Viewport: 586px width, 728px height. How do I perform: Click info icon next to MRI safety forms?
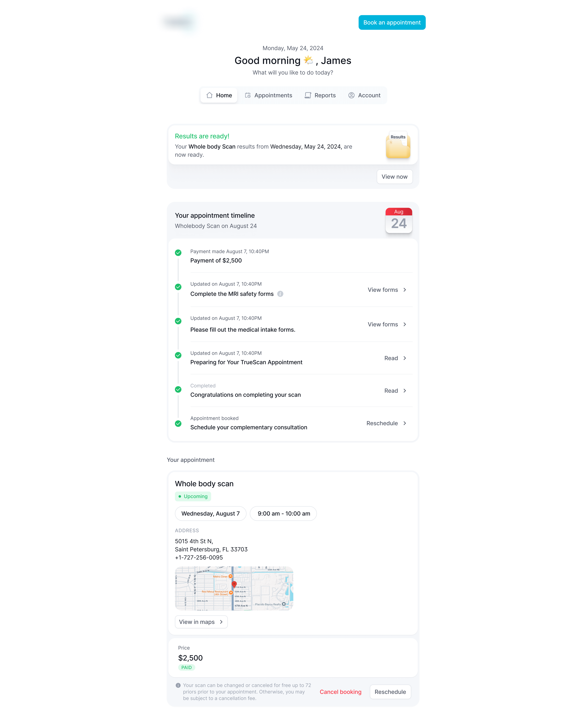click(280, 294)
